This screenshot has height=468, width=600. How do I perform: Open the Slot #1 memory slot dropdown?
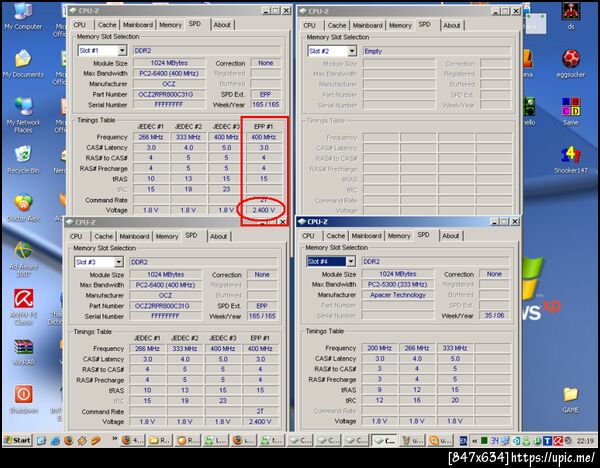pyautogui.click(x=122, y=51)
